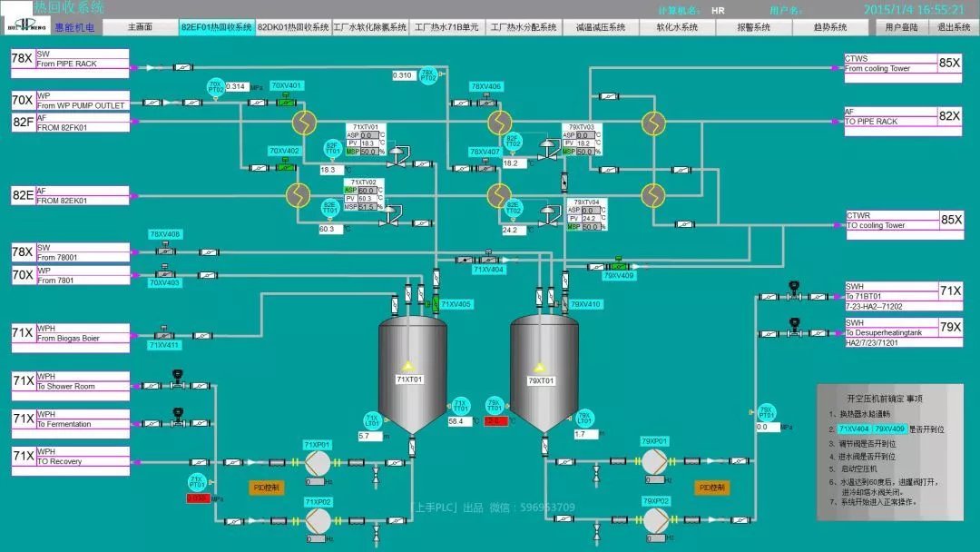Click the 70X PT02 pressure transmitter
980x552 pixels.
(216, 87)
